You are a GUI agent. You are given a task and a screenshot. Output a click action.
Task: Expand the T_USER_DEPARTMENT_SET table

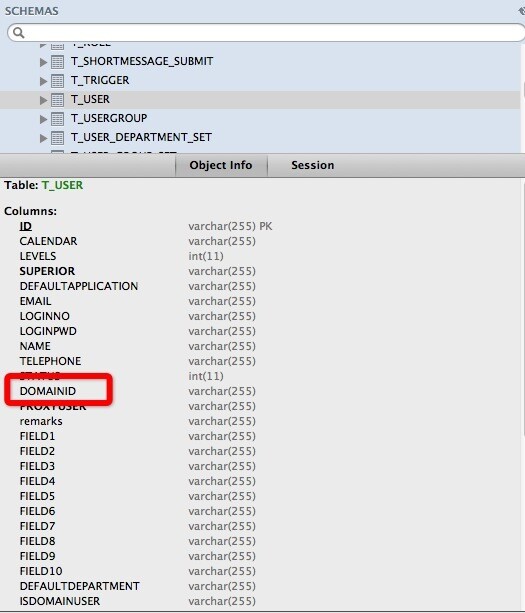point(43,138)
